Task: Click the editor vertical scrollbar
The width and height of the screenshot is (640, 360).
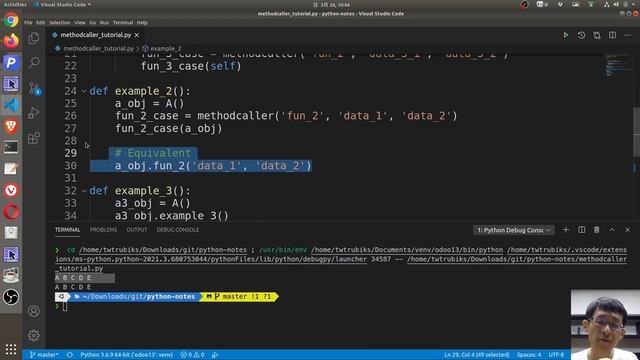Action: (636, 132)
